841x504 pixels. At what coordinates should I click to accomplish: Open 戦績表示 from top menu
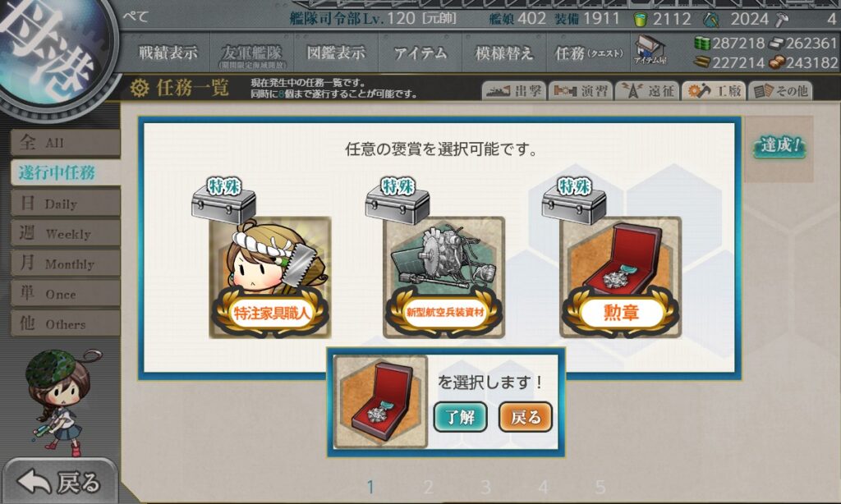[x=168, y=53]
